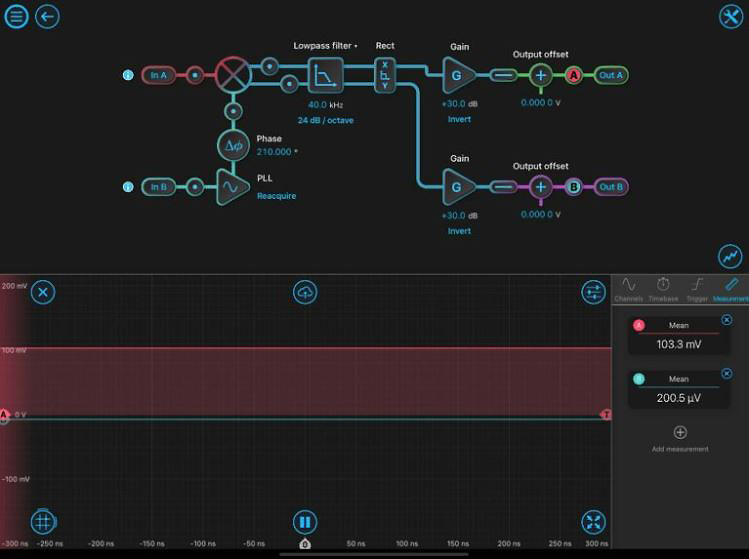This screenshot has width=749, height=559.
Task: Pause the oscilloscope acquisition
Action: [305, 521]
